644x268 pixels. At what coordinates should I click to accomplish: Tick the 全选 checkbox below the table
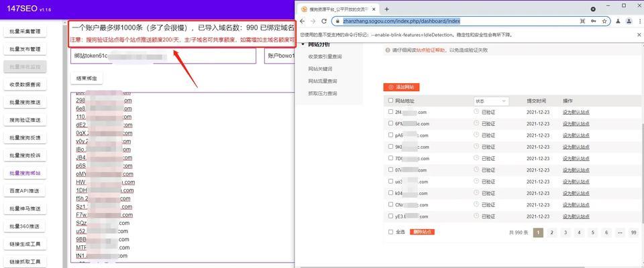390,232
